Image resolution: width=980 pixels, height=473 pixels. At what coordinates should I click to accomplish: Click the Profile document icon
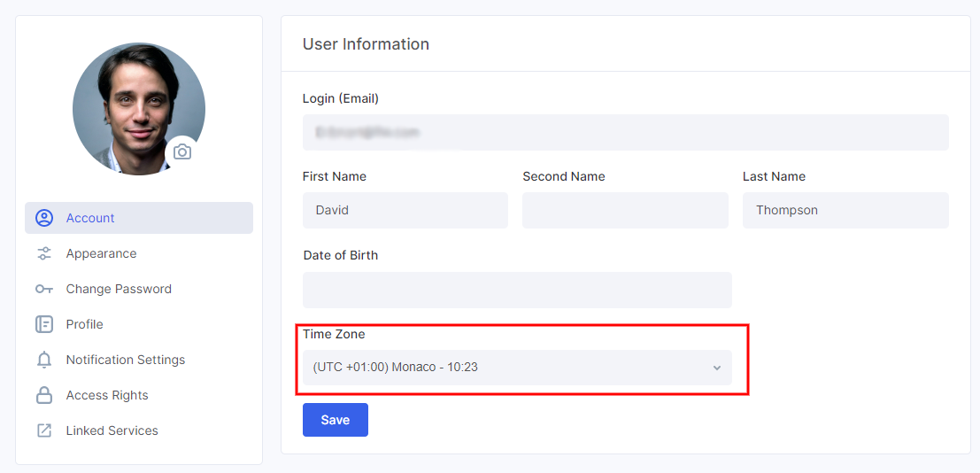point(43,324)
